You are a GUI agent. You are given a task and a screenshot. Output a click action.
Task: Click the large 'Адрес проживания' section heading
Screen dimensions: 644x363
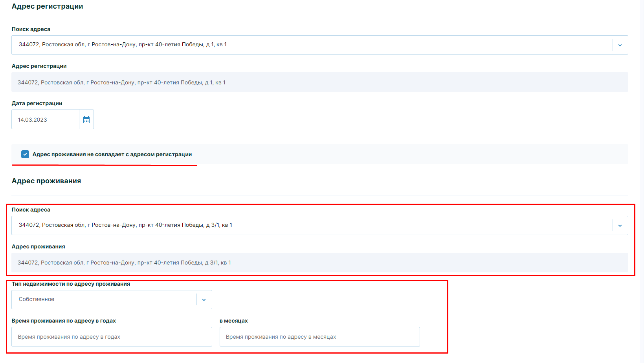(x=46, y=181)
